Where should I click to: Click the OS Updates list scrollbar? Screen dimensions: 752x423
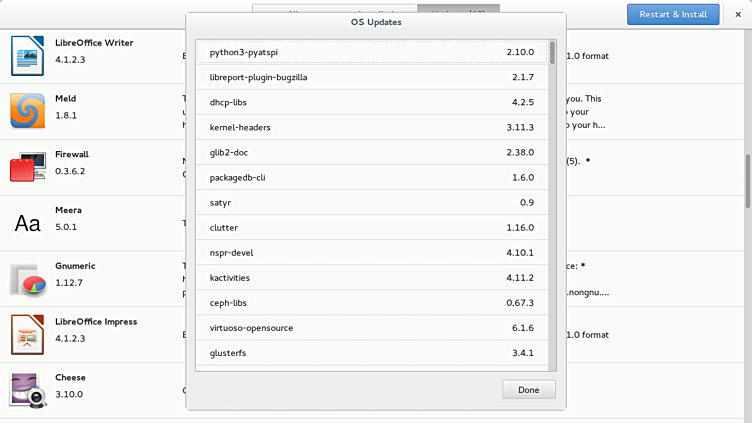pyautogui.click(x=552, y=52)
